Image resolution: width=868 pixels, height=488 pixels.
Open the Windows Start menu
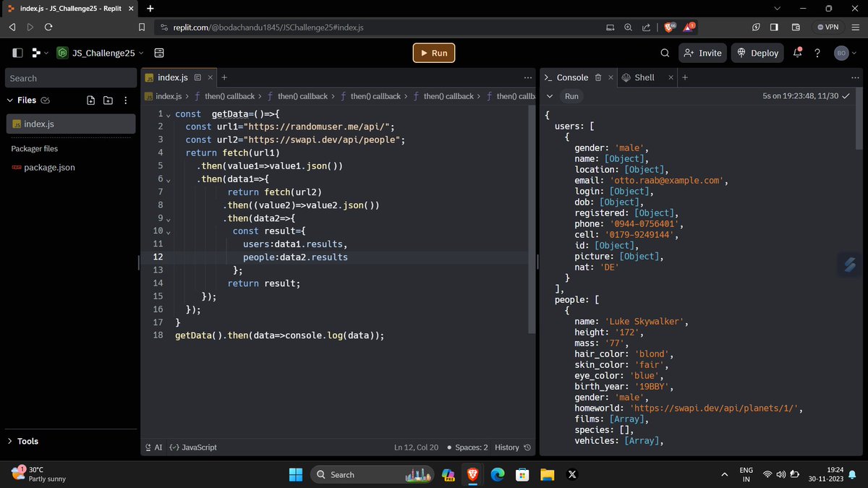(297, 474)
